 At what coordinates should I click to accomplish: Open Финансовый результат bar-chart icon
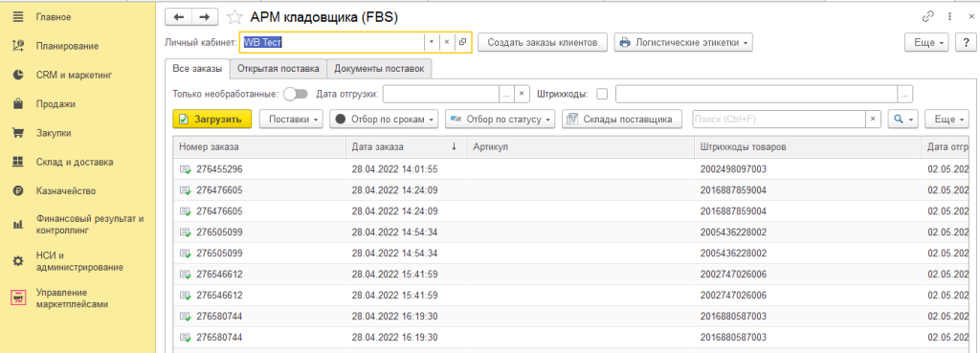click(18, 224)
